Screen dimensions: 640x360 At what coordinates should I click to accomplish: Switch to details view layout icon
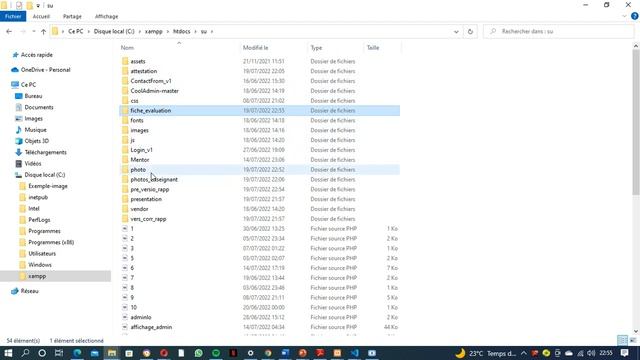pos(622,340)
